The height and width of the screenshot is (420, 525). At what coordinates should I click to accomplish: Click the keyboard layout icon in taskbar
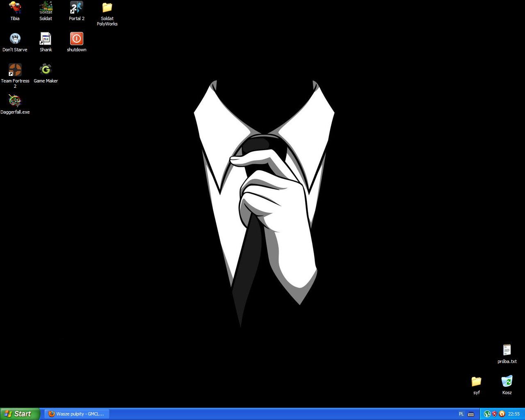[x=471, y=414]
